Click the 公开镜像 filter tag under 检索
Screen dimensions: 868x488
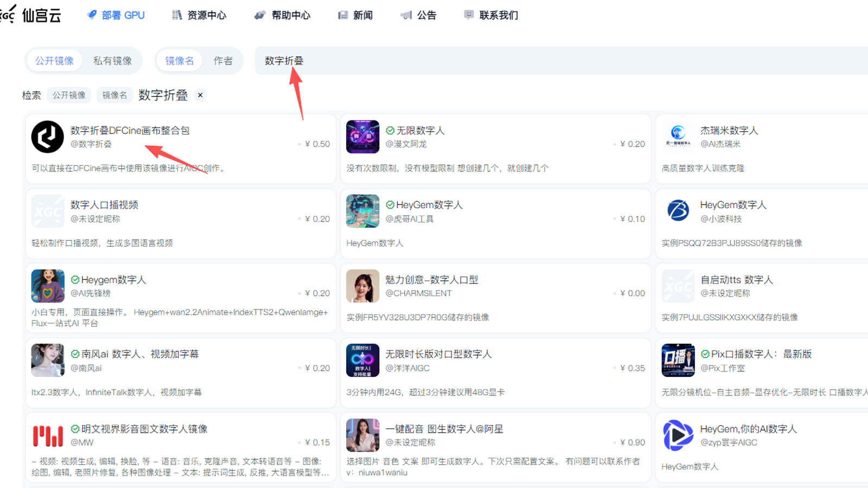pyautogui.click(x=69, y=95)
